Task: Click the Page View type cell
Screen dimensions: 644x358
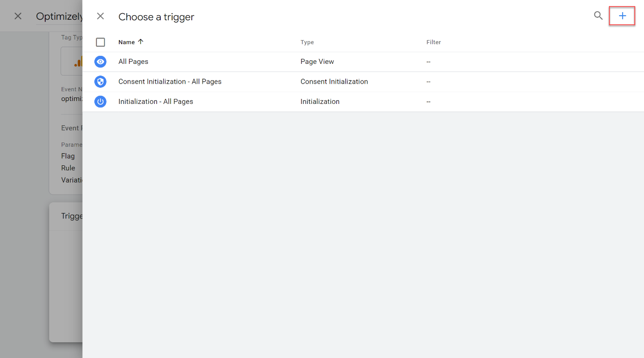Action: pyautogui.click(x=317, y=61)
